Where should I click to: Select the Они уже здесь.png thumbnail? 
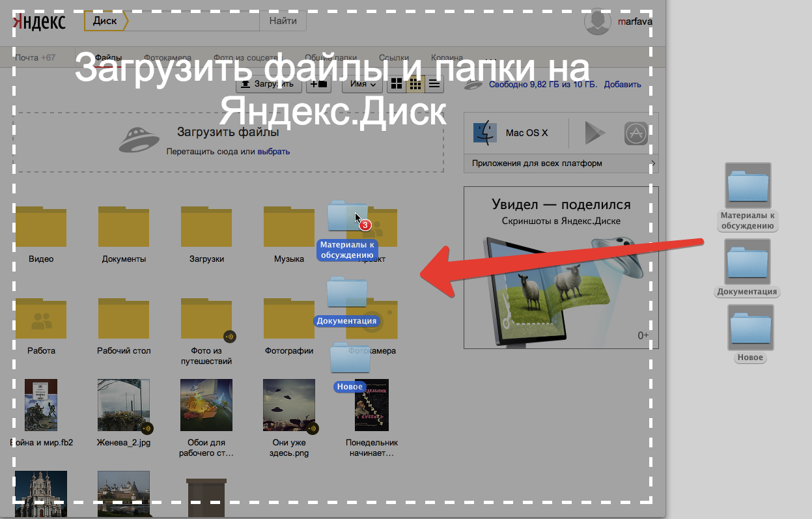(x=289, y=405)
